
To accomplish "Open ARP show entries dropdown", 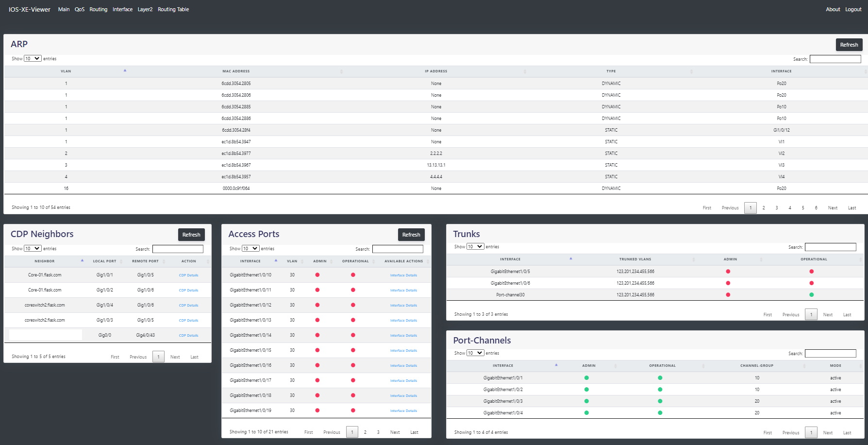I will point(33,59).
